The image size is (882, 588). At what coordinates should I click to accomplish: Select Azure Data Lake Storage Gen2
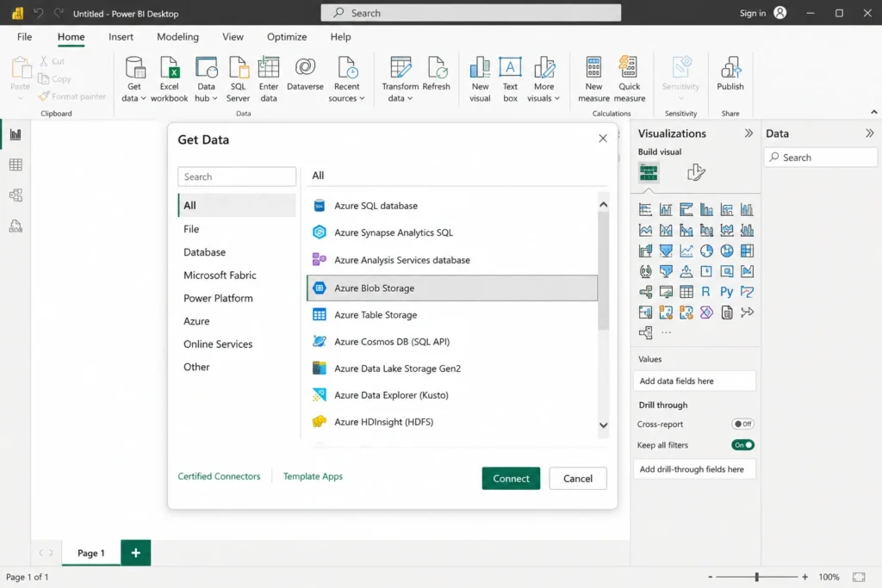click(452, 368)
